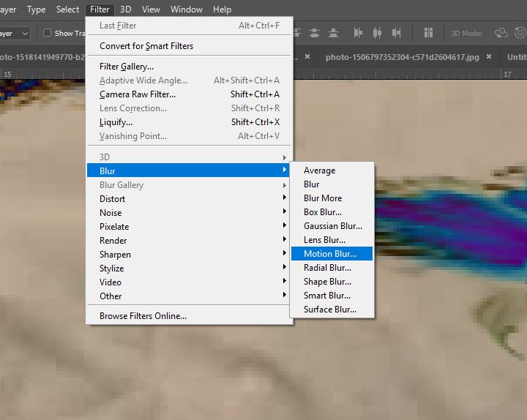Expand the Stylize submenu arrow
The height and width of the screenshot is (420, 527).
point(284,267)
